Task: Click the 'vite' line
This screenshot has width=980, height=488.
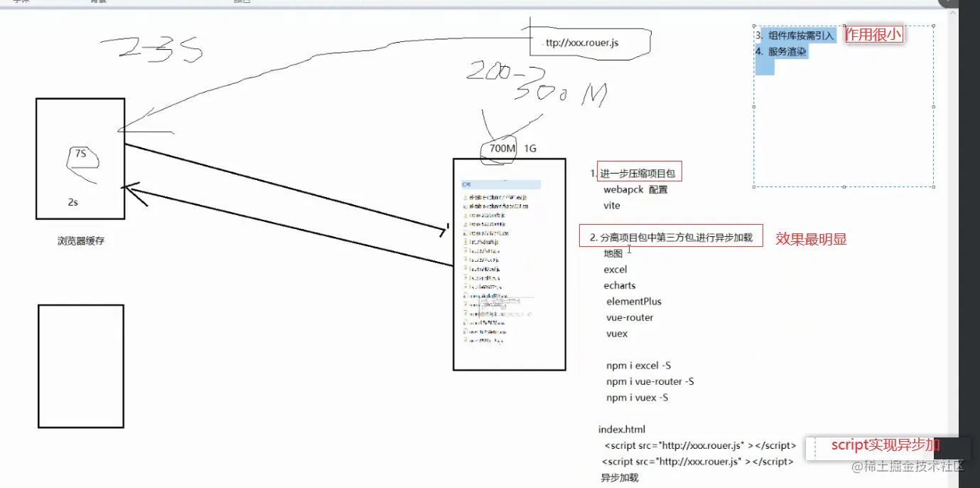Action: pyautogui.click(x=612, y=206)
